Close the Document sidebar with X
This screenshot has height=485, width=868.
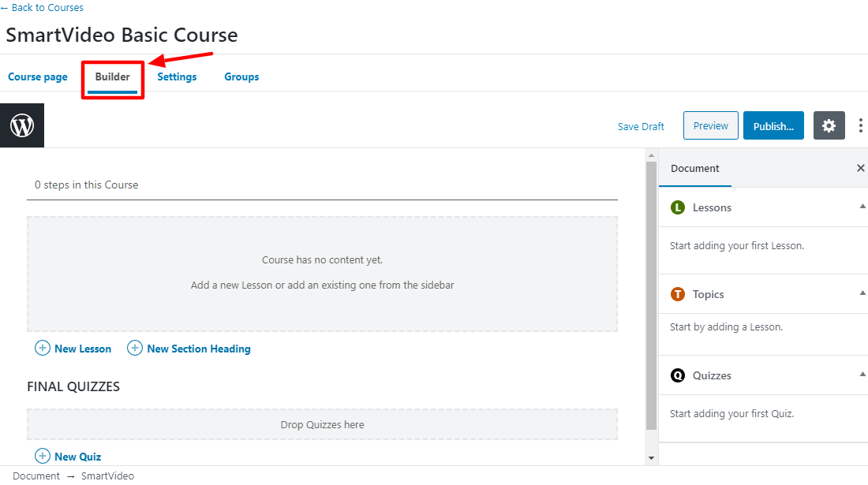[x=860, y=168]
